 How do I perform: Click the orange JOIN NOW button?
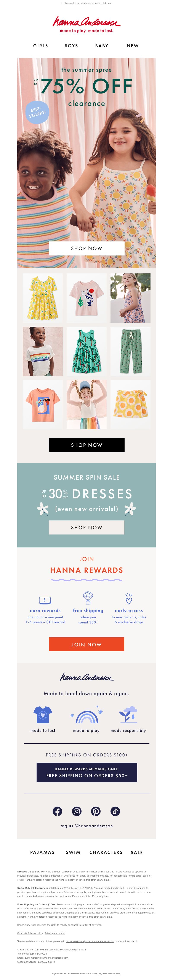[86, 644]
